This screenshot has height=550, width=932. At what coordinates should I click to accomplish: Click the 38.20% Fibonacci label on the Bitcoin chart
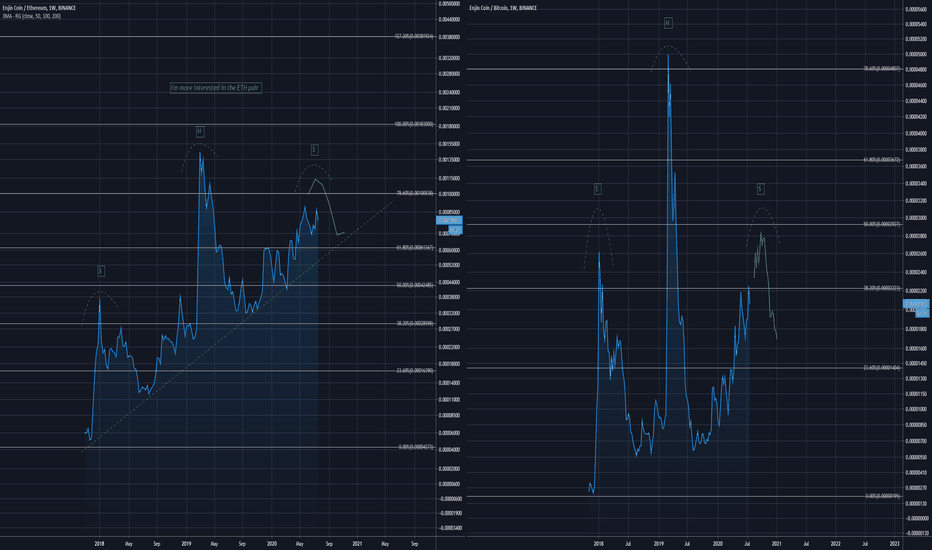(x=882, y=288)
